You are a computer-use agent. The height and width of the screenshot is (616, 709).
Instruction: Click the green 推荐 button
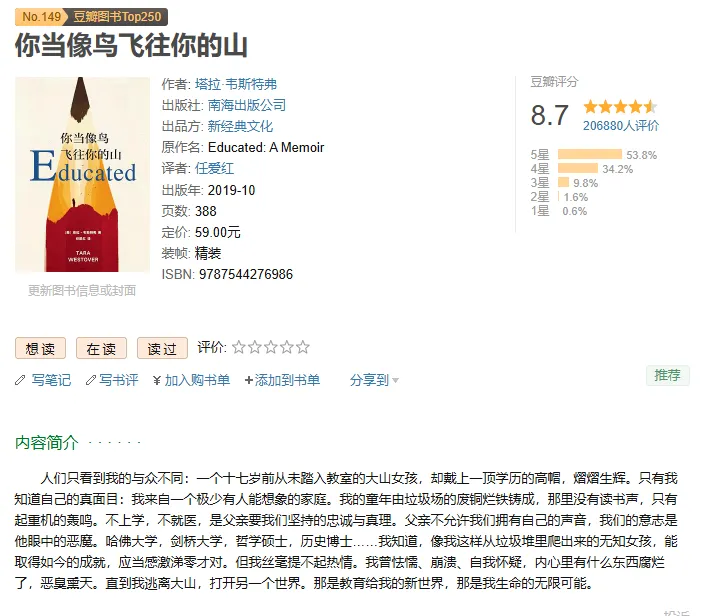point(667,375)
